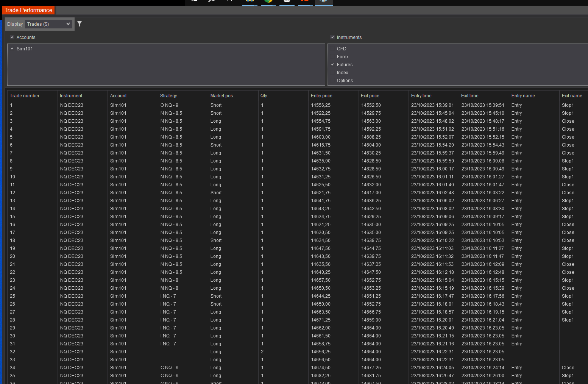
Task: Select Options under Instruments
Action: tap(332, 80)
